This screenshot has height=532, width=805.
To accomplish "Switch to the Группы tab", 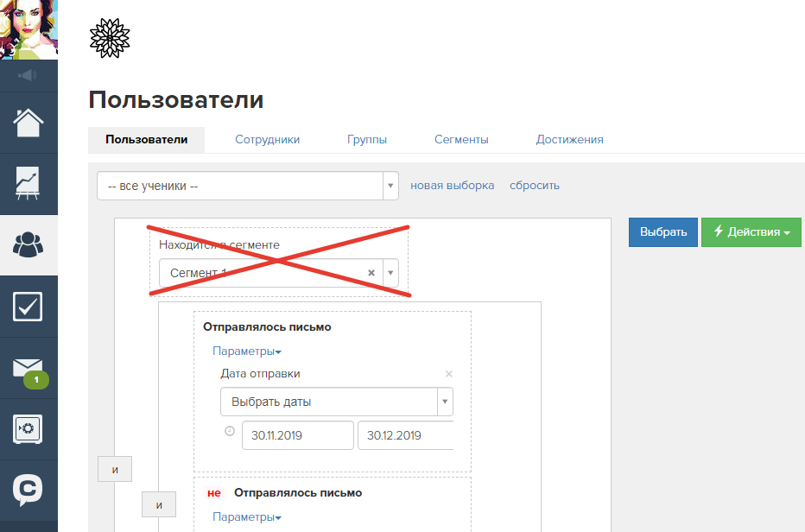I will tap(367, 140).
